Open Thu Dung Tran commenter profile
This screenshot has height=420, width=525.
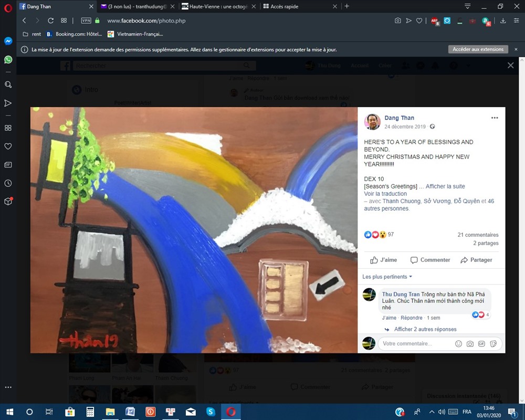coord(401,294)
